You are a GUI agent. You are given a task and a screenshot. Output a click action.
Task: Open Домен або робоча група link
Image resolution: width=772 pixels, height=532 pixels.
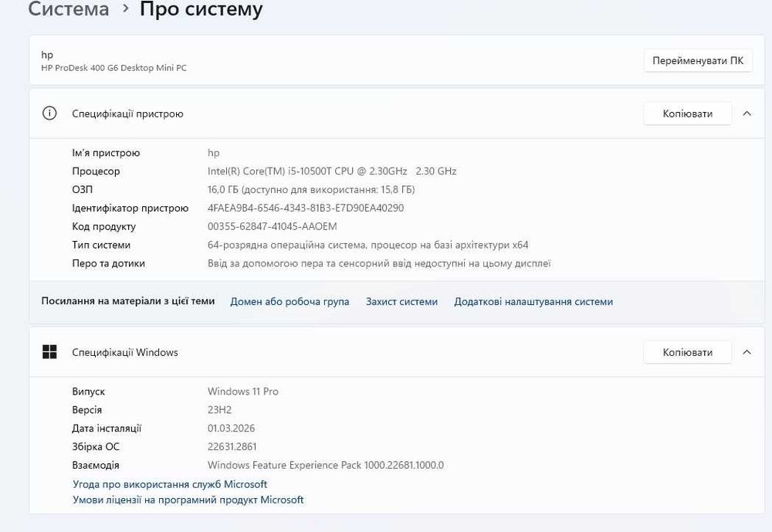click(x=289, y=301)
